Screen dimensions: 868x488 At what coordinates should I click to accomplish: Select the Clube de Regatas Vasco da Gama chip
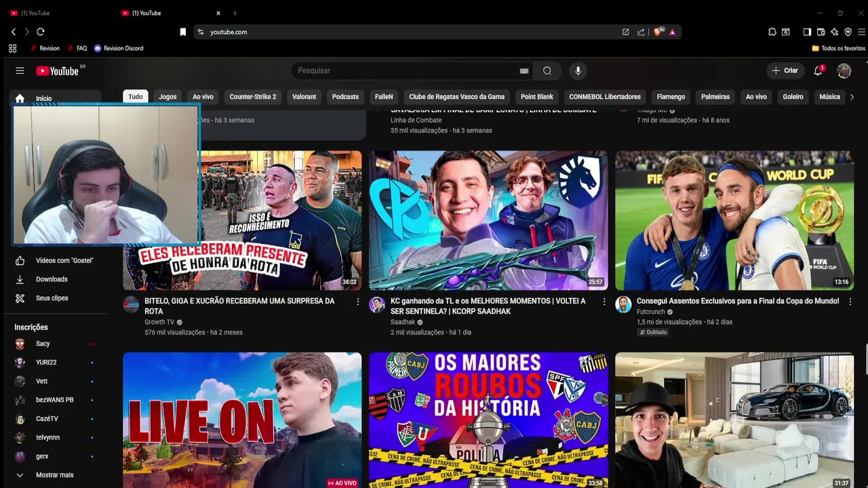457,97
